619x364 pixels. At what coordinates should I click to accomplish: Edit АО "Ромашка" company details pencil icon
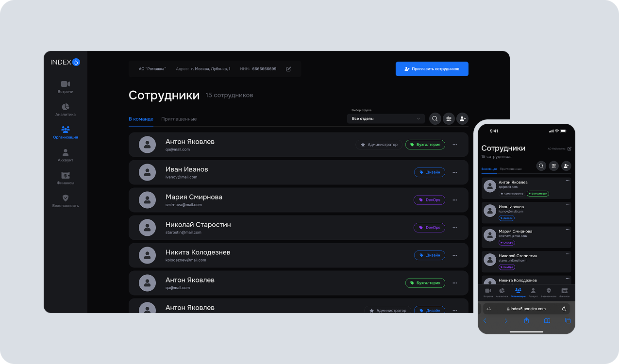click(288, 69)
